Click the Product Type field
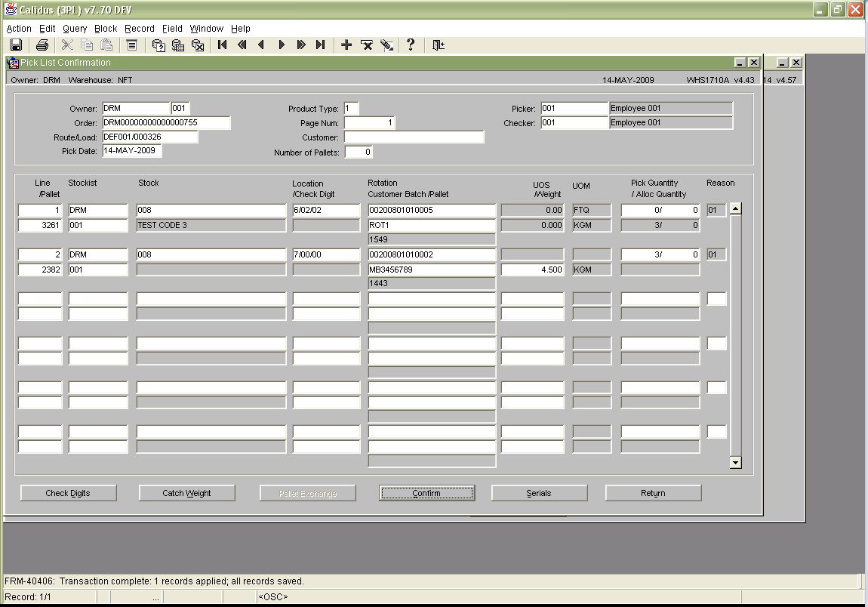The height and width of the screenshot is (607, 868). click(351, 109)
